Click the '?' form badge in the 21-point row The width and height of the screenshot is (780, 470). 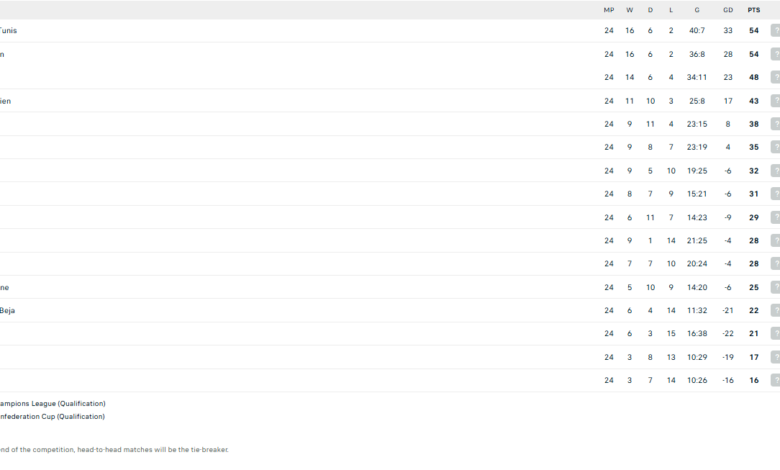coord(775,334)
